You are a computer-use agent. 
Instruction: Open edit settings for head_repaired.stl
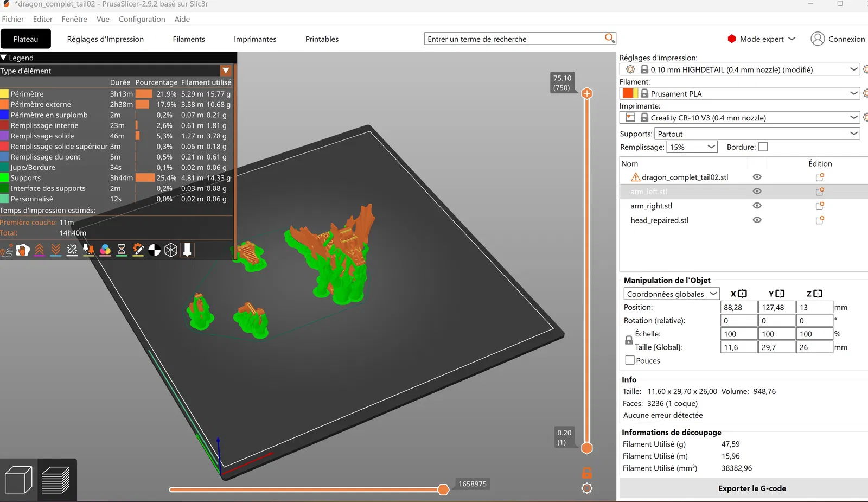pos(820,220)
